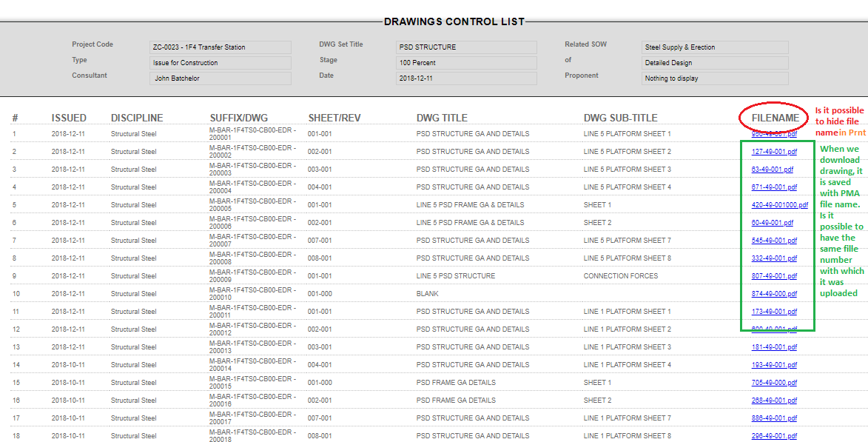Image resolution: width=868 pixels, height=442 pixels.
Task: Open the 874-49-000.pdf link
Action: (x=774, y=294)
